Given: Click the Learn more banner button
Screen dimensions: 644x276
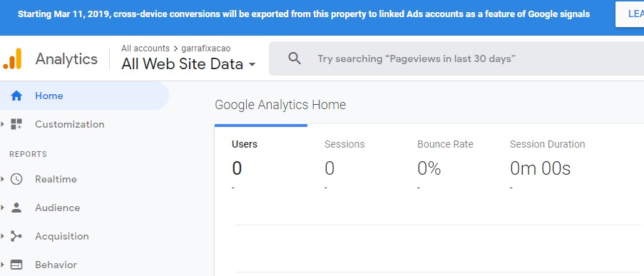Looking at the screenshot, I should coord(631,14).
